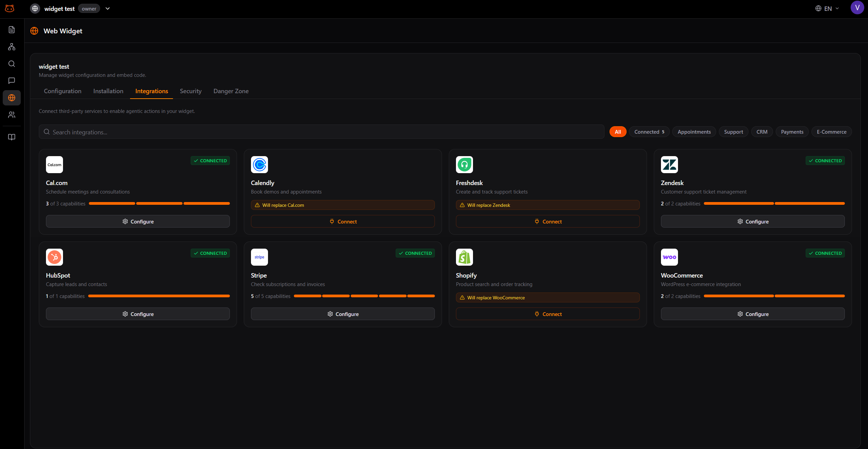Click HubSpot capabilities progress bar
This screenshot has width=868, height=449.
pos(159,296)
